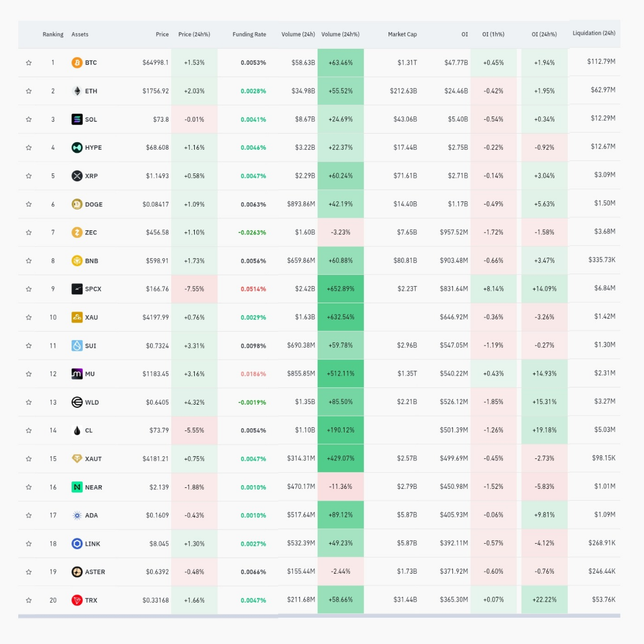Screen dimensions: 644x644
Task: Toggle the SPCX favorite star
Action: pos(28,289)
